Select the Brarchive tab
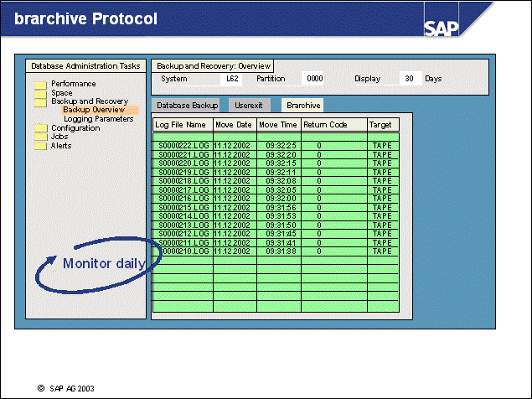Image resolution: width=532 pixels, height=399 pixels. [302, 106]
